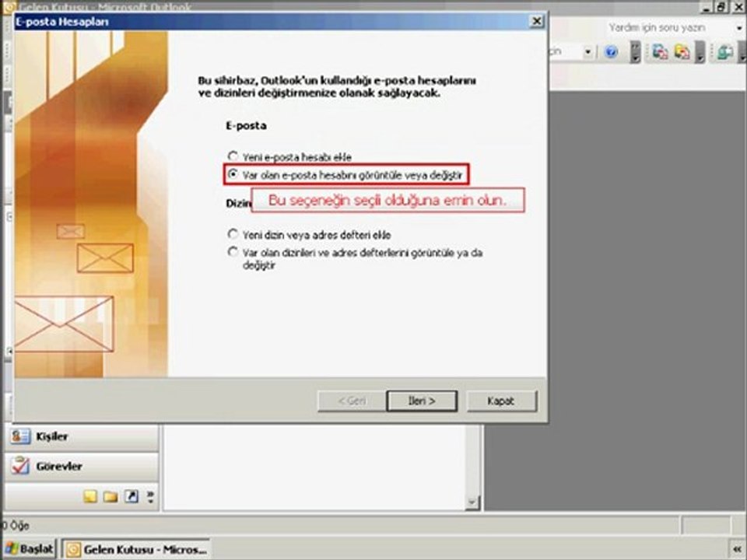Open the Notes icon in navigation pane
Screen dimensions: 747x560
(90, 497)
